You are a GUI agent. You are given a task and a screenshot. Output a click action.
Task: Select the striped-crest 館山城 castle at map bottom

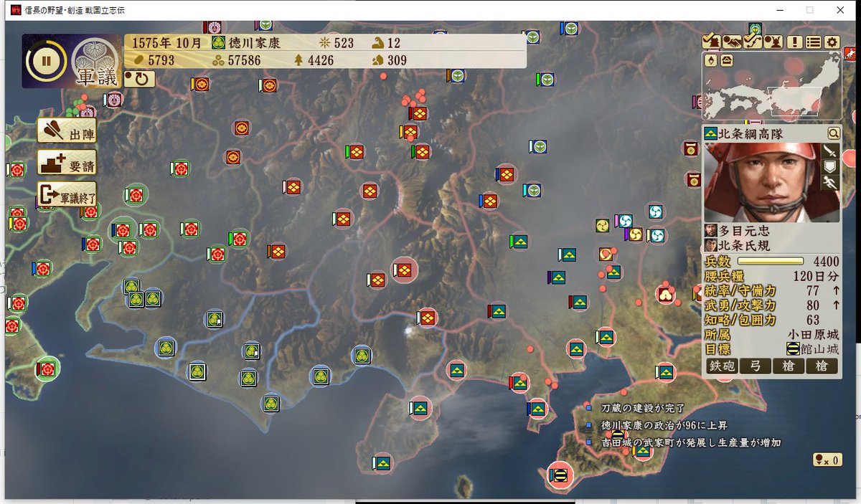[x=560, y=474]
